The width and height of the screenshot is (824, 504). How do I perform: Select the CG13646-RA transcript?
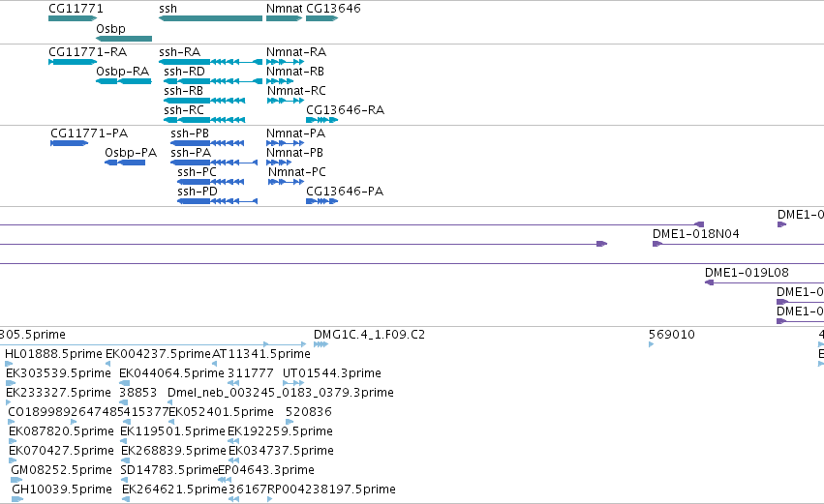tap(321, 120)
